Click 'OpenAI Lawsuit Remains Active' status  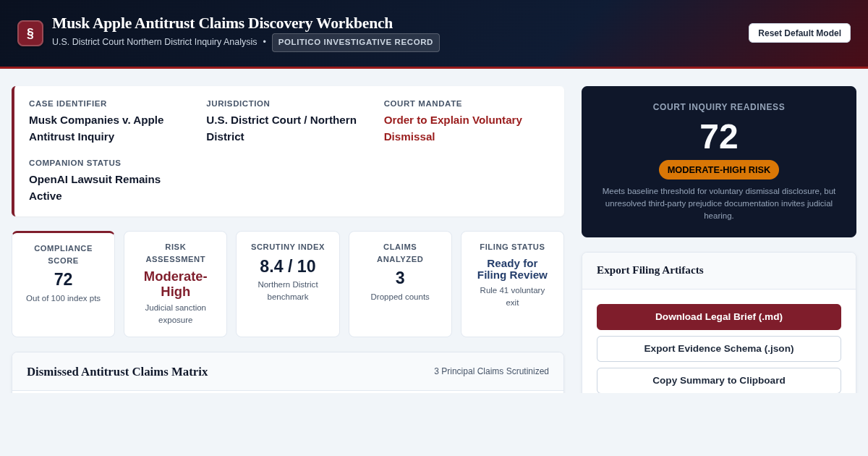click(95, 187)
